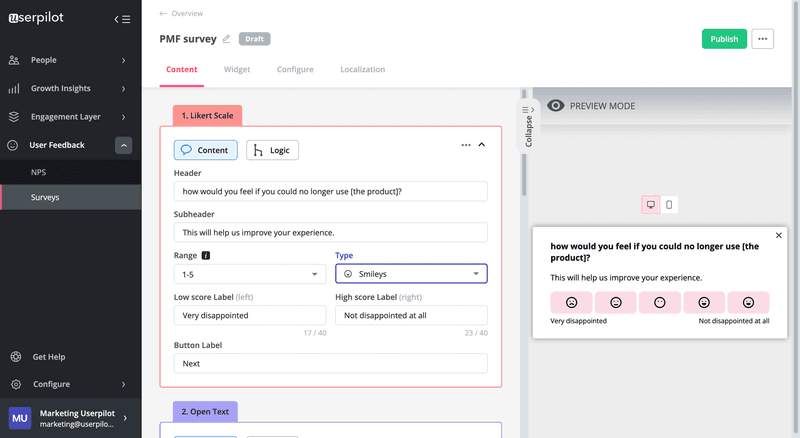Image resolution: width=800 pixels, height=438 pixels.
Task: Open the Range 1-5 dropdown
Action: pyautogui.click(x=250, y=274)
